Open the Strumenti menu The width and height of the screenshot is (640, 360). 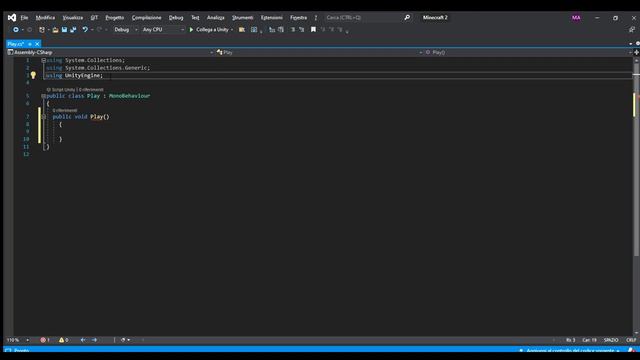(x=242, y=18)
